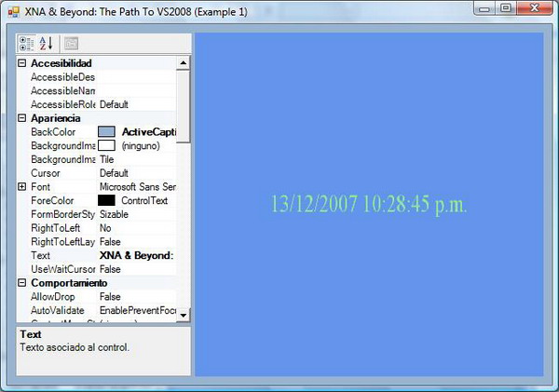Click the Accesibilidad category header text
The image size is (559, 392).
[61, 63]
